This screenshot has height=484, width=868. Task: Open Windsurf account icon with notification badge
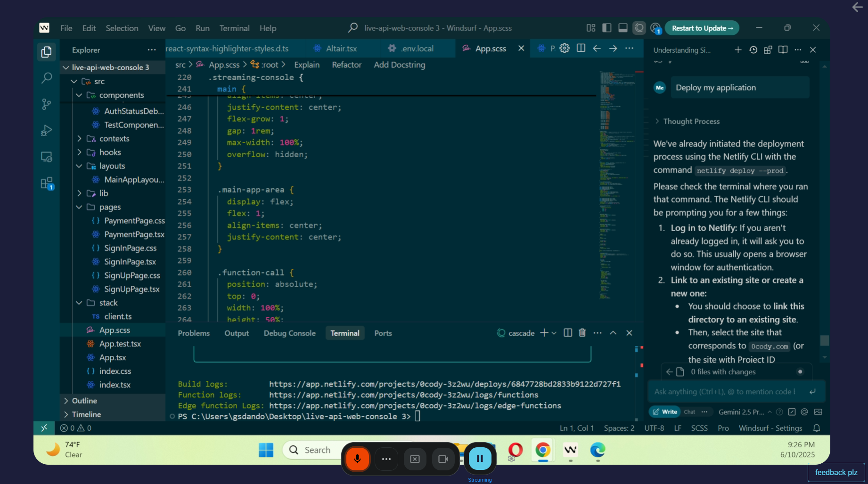(655, 28)
